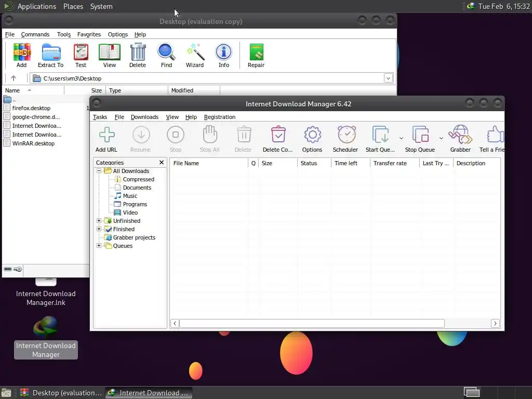Click the Stop All hand icon
The width and height of the screenshot is (532, 399).
[210, 135]
